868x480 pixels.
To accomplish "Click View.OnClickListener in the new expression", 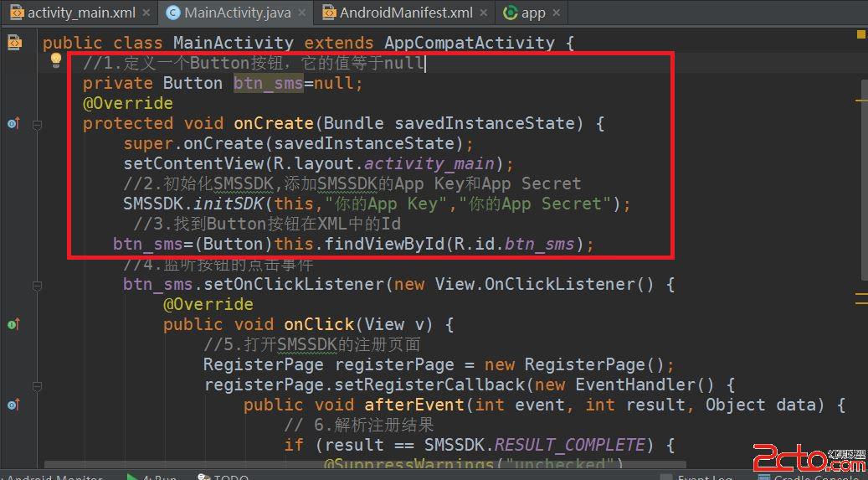I will pyautogui.click(x=536, y=284).
